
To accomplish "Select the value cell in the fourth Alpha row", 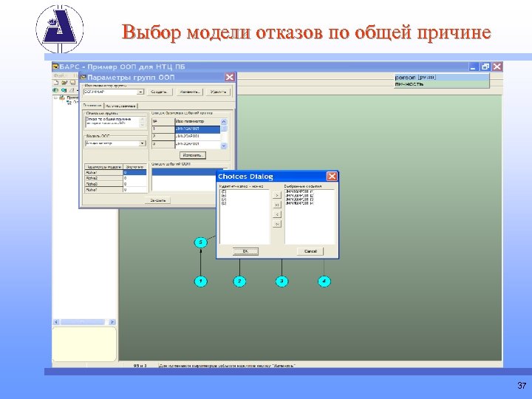I will point(134,190).
